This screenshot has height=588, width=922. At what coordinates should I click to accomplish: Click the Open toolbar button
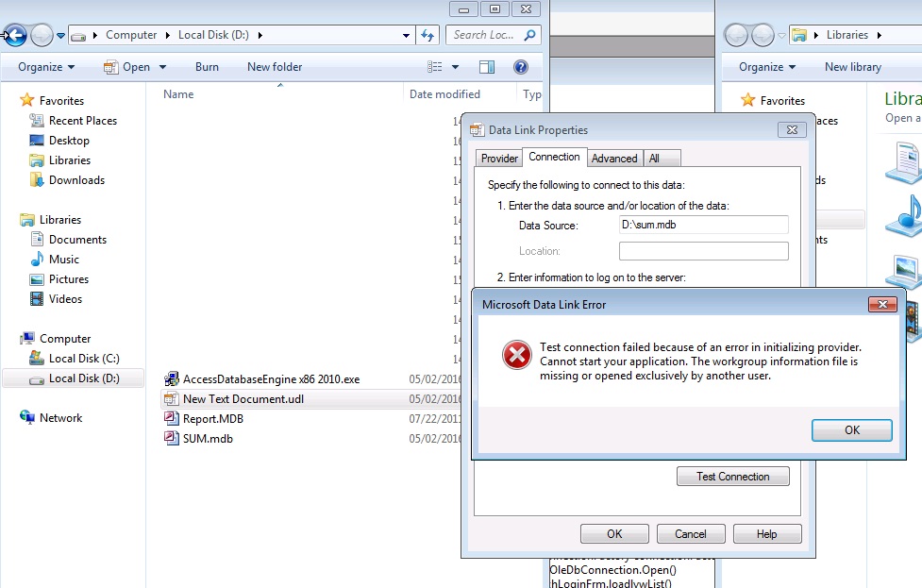coord(127,67)
